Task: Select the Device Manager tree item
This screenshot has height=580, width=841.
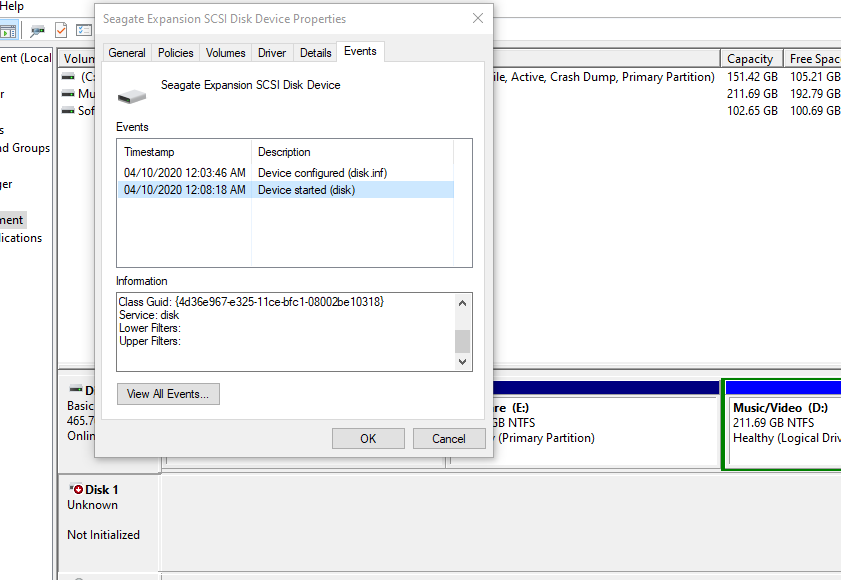Action: pyautogui.click(x=6, y=184)
